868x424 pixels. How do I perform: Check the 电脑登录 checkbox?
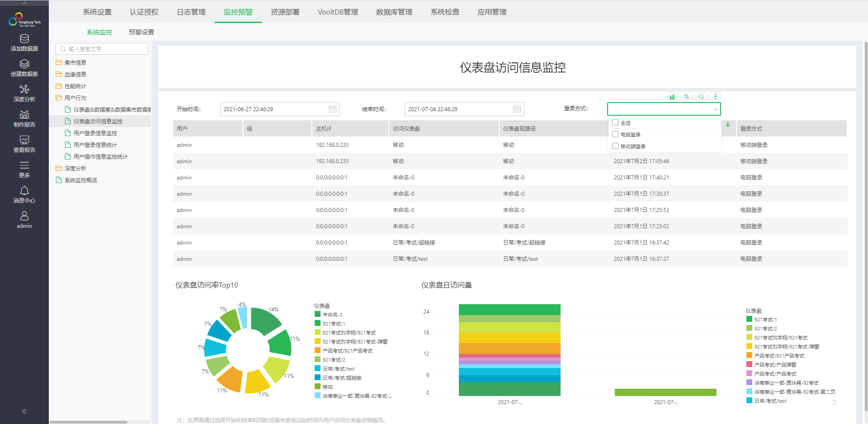click(615, 134)
